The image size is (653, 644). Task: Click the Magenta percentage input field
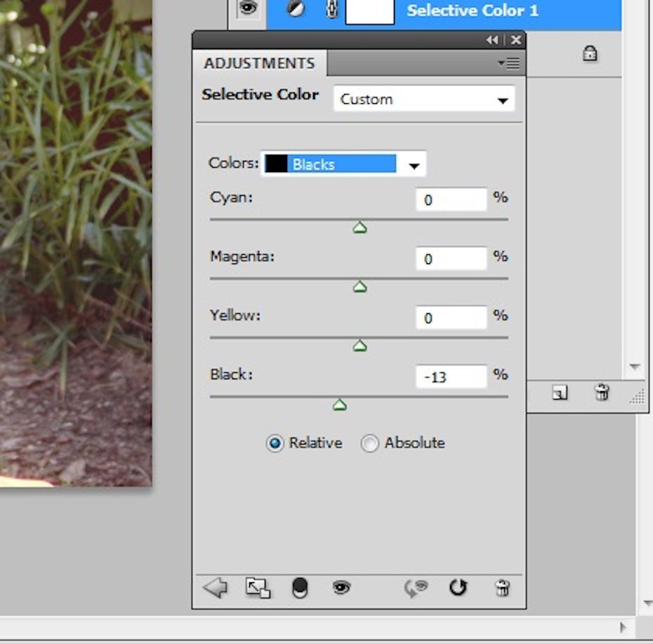point(451,258)
